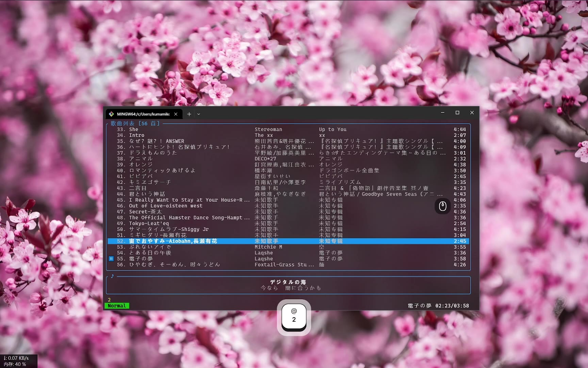Screen dimensions: 588x368
Task: Minimize the terminal window
Action: 442,113
